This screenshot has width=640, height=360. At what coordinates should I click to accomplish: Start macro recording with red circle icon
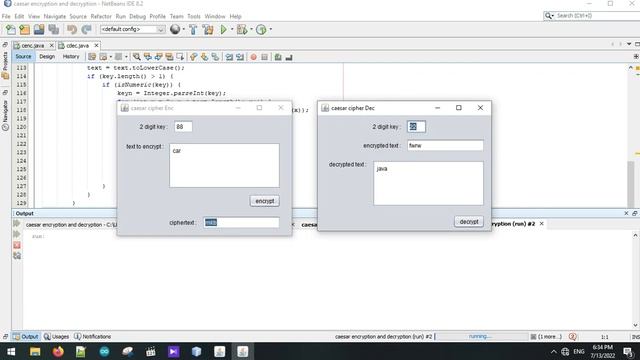[x=253, y=57]
